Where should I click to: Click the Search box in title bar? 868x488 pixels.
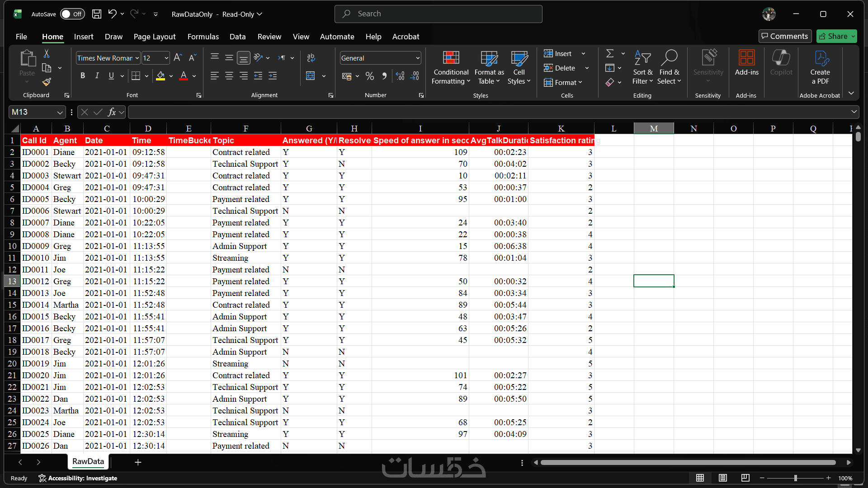click(438, 14)
